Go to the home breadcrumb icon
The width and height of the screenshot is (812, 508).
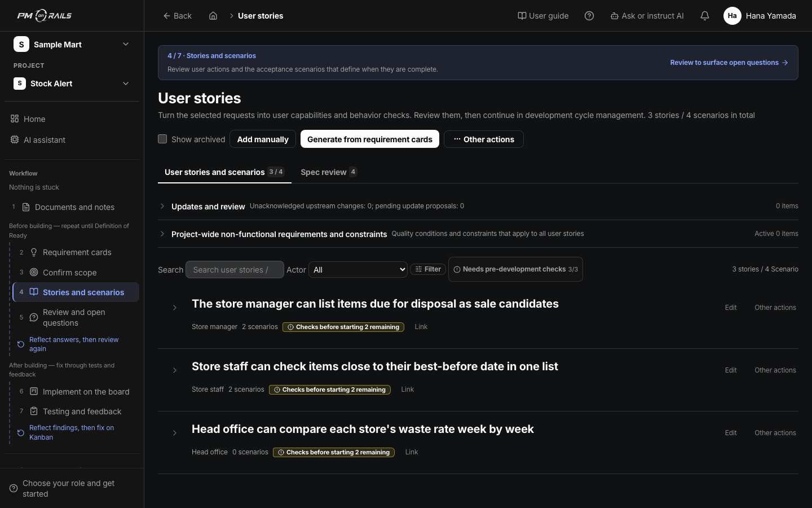(x=213, y=16)
